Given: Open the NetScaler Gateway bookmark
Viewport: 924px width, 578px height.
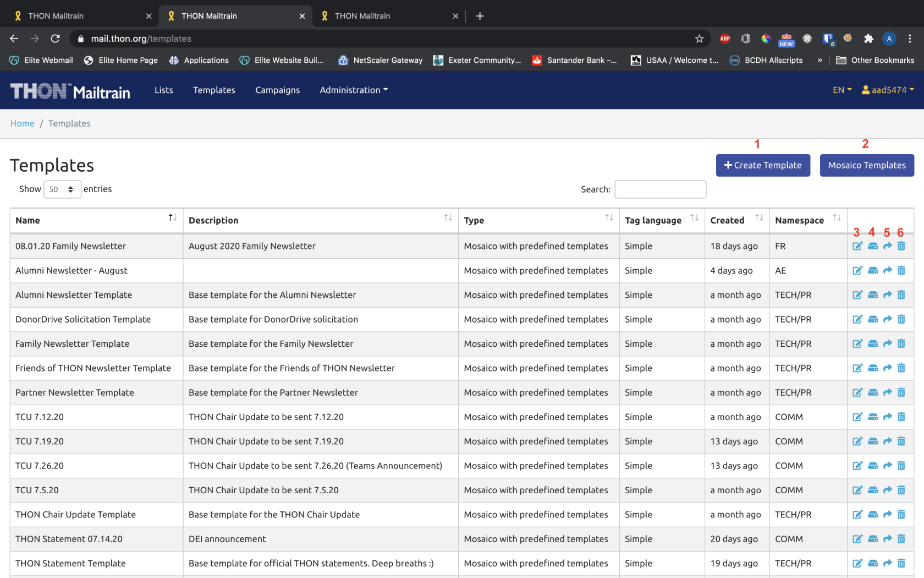Looking at the screenshot, I should [x=381, y=60].
